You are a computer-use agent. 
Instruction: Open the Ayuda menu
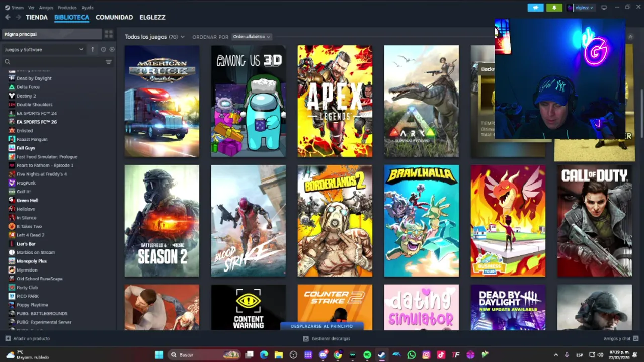point(87,8)
